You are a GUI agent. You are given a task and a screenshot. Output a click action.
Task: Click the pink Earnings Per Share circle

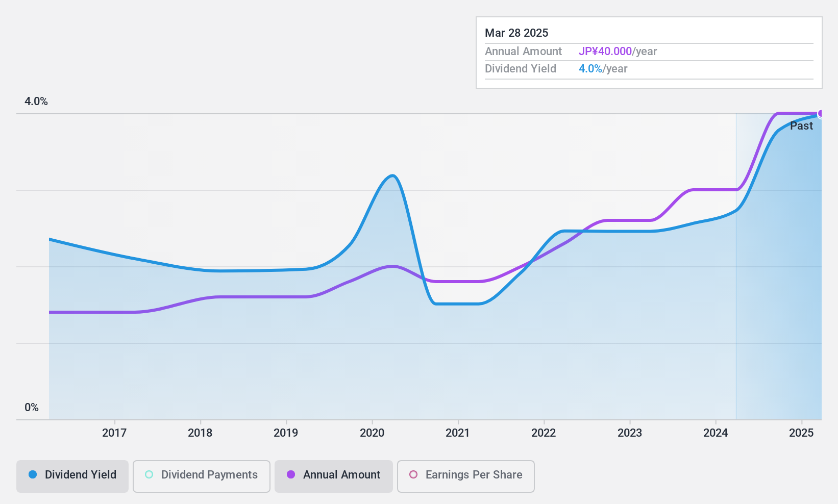coord(413,474)
